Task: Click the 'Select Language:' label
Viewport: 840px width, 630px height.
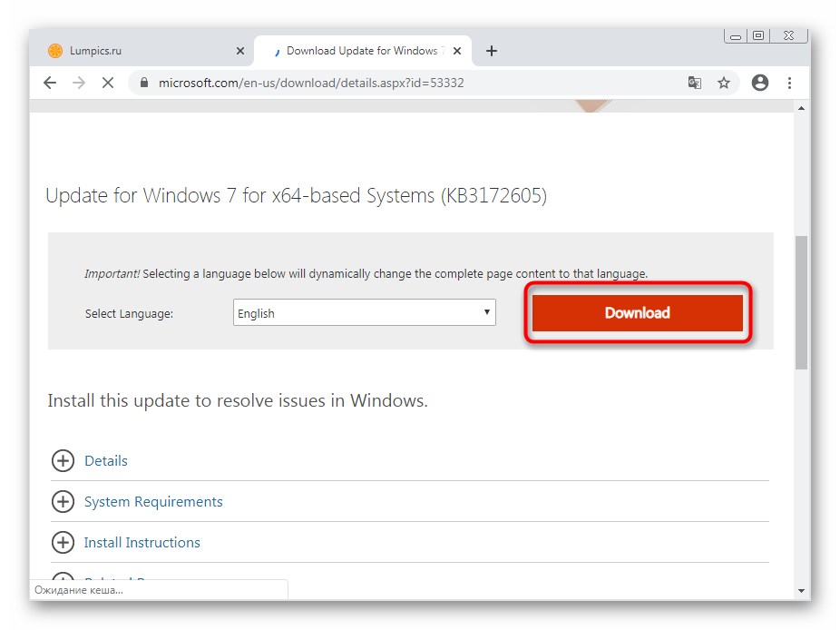Action: 129,314
